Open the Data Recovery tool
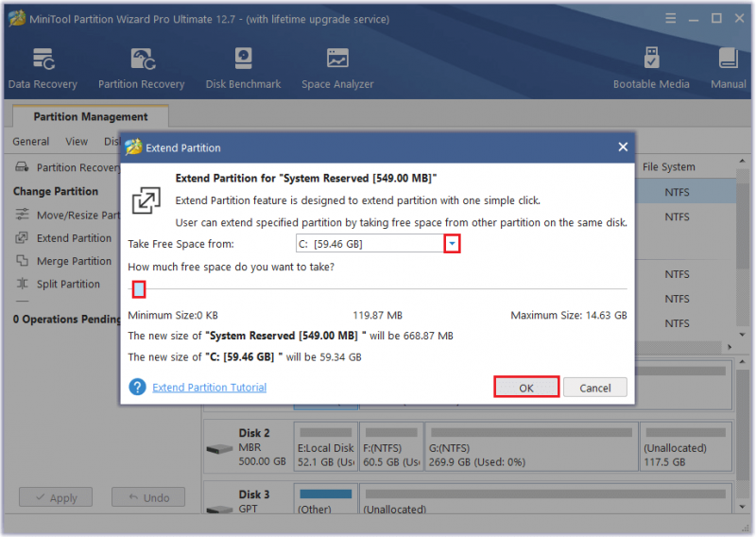 point(43,68)
